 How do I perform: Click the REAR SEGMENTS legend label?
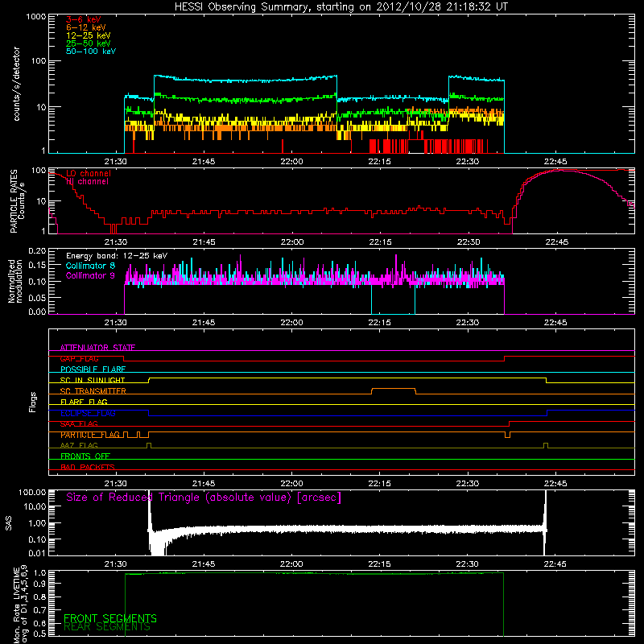107,627
